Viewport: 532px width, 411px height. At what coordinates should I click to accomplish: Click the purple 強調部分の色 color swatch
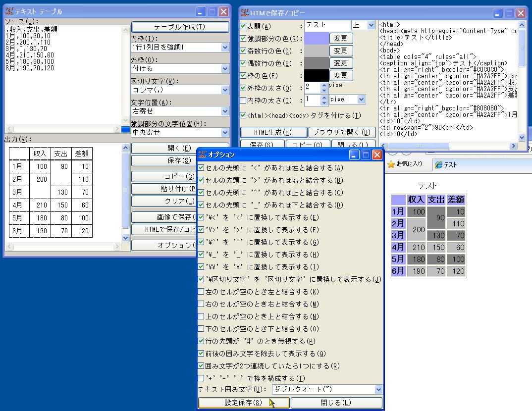coord(317,38)
